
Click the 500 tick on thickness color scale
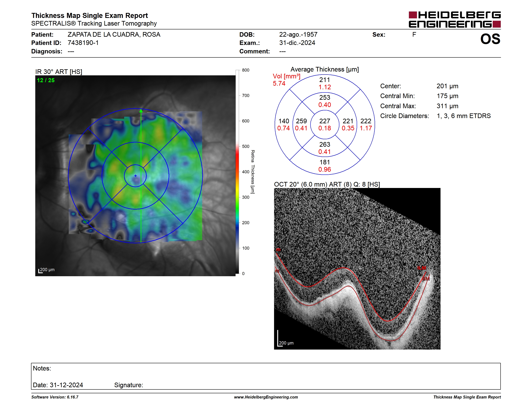245,147
